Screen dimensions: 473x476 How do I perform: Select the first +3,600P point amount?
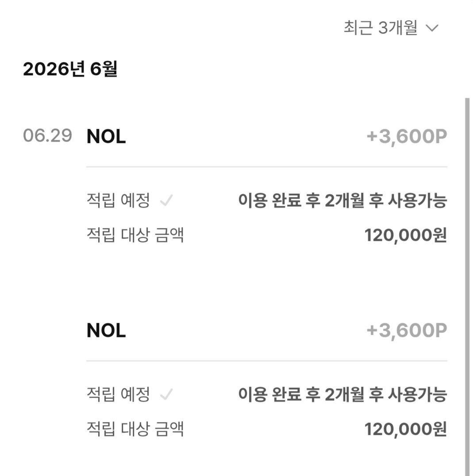407,137
